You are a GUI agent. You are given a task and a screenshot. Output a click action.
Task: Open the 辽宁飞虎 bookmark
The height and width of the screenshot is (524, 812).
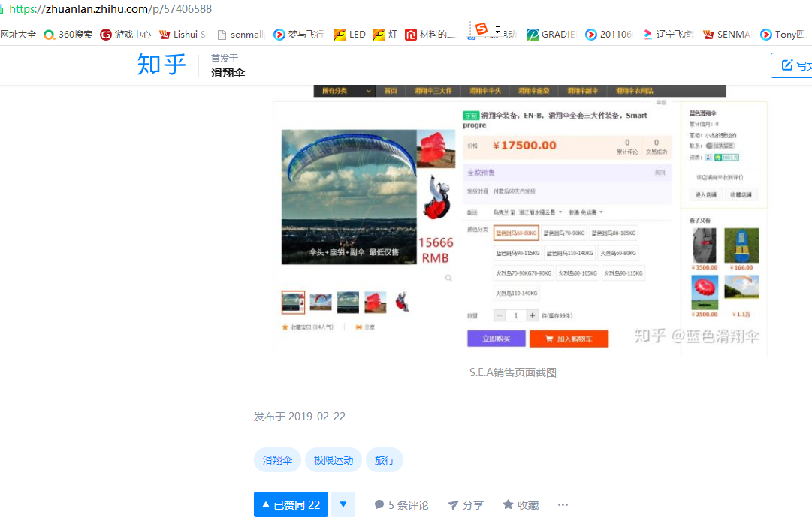(x=667, y=35)
